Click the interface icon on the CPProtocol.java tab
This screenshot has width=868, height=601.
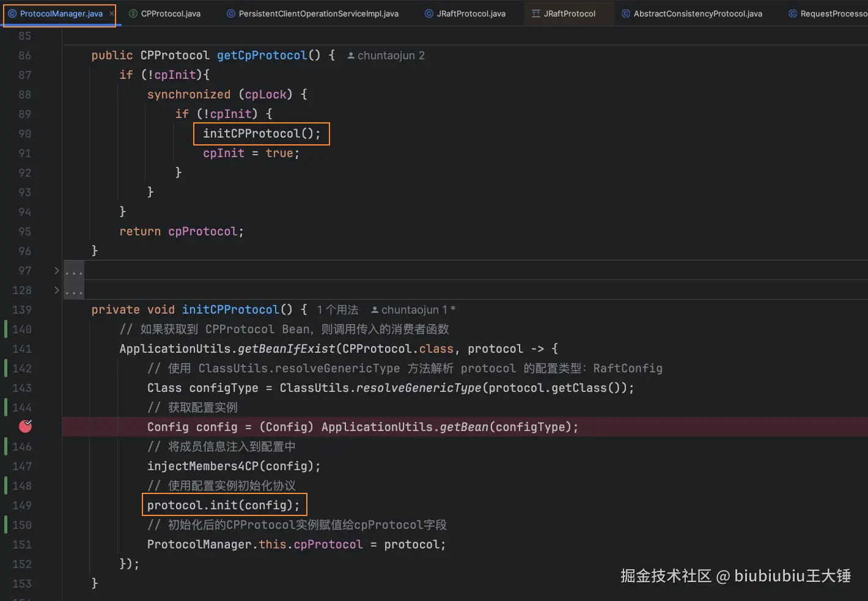pos(133,13)
